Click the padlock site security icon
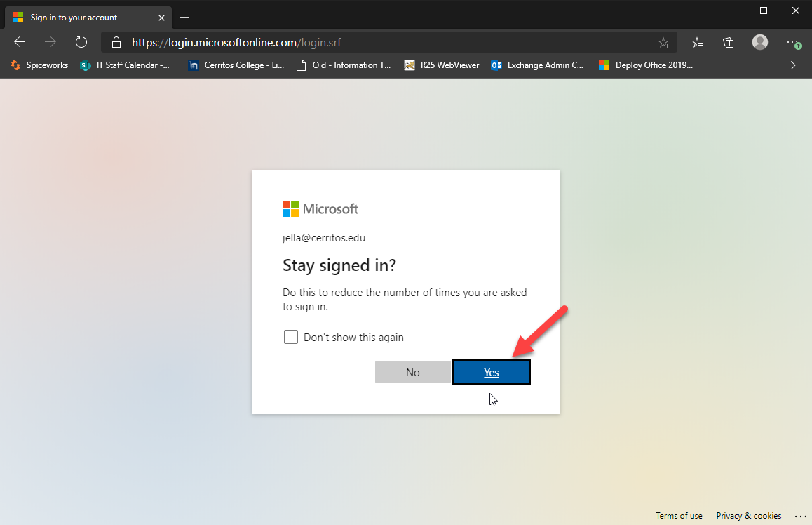The width and height of the screenshot is (812, 525). coord(116,43)
